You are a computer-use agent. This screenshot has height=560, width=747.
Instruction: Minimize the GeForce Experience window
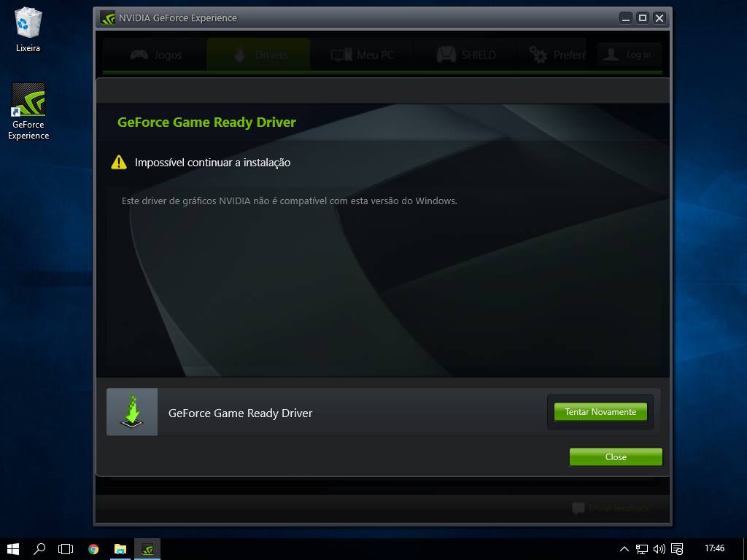pyautogui.click(x=626, y=18)
